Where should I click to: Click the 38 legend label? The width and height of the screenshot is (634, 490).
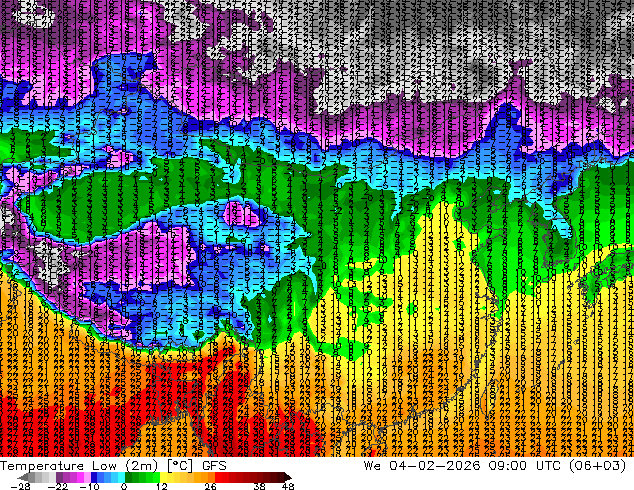click(260, 486)
